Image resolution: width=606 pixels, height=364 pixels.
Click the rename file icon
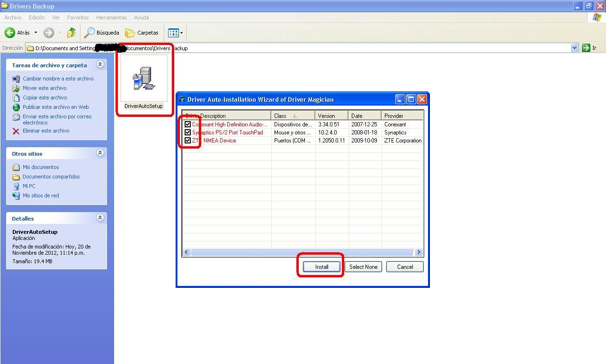tap(16, 79)
